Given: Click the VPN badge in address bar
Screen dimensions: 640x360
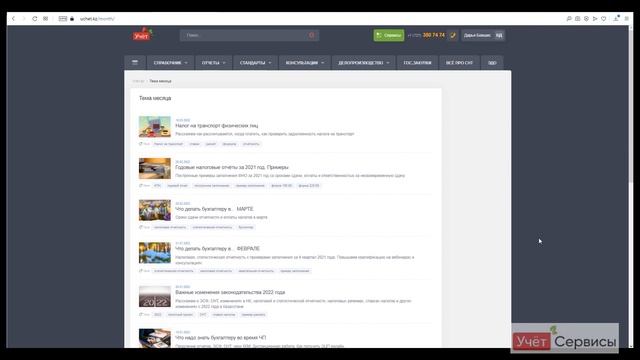Looking at the screenshot, I should (x=62, y=19).
